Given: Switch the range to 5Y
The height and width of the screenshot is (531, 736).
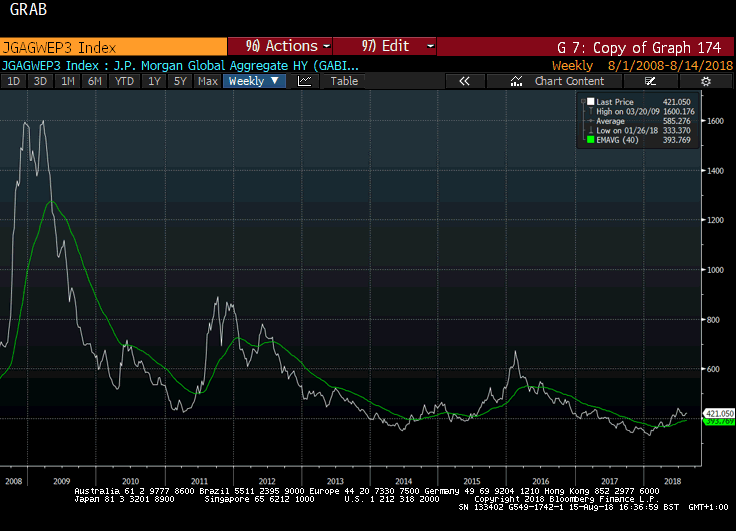Looking at the screenshot, I should point(180,81).
